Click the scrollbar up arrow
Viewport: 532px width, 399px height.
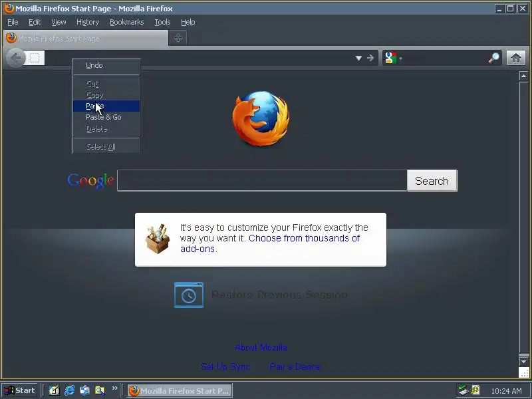click(523, 76)
